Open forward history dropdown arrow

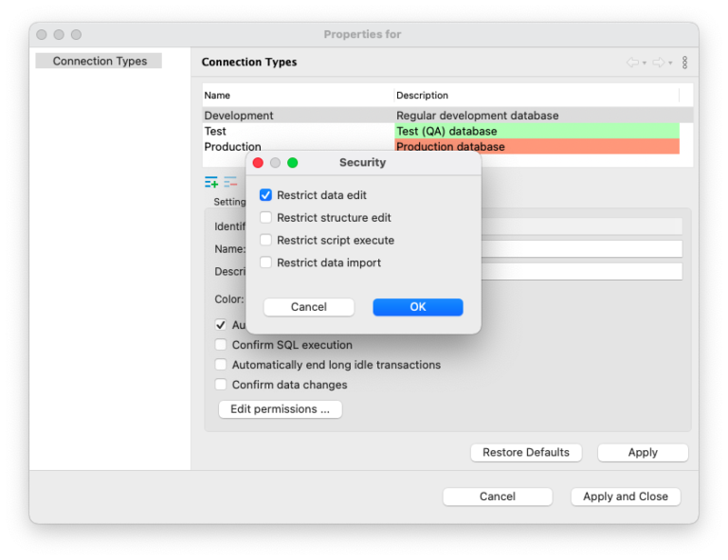tap(670, 63)
